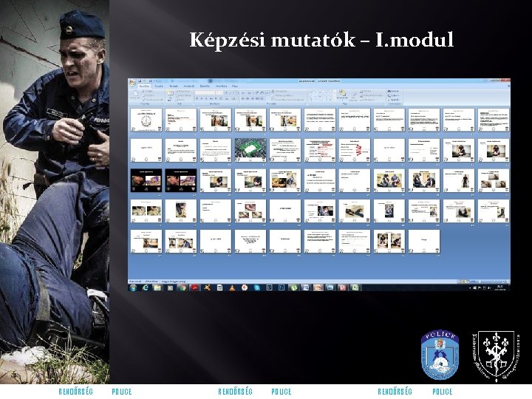Open the font size combo box
This screenshot has width=532, height=399.
[220, 92]
